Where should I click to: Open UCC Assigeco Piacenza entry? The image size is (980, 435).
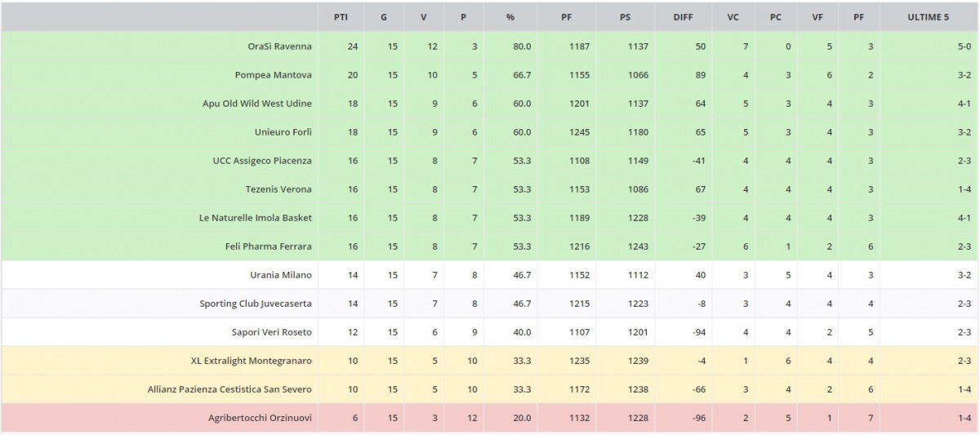(262, 161)
